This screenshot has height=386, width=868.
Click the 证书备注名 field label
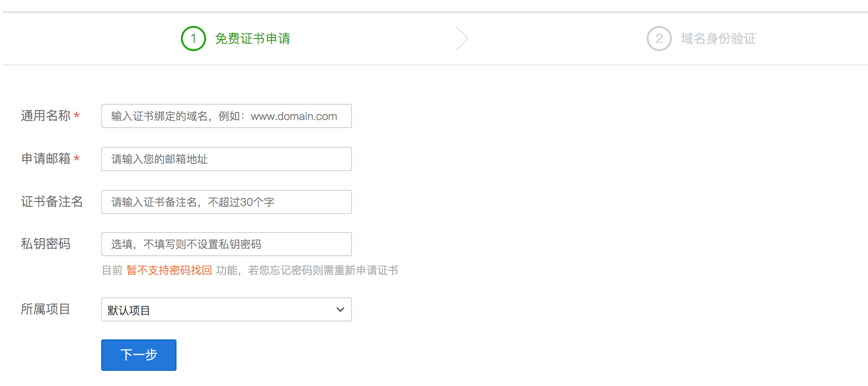coord(52,202)
